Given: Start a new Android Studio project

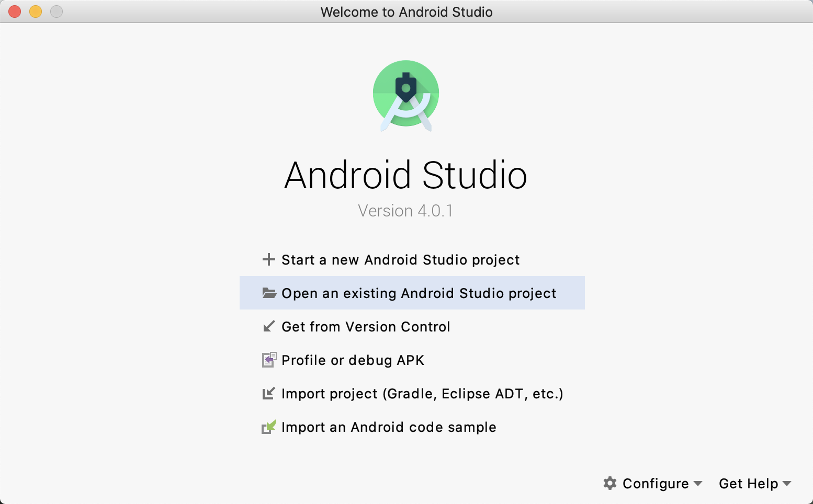Looking at the screenshot, I should point(400,259).
